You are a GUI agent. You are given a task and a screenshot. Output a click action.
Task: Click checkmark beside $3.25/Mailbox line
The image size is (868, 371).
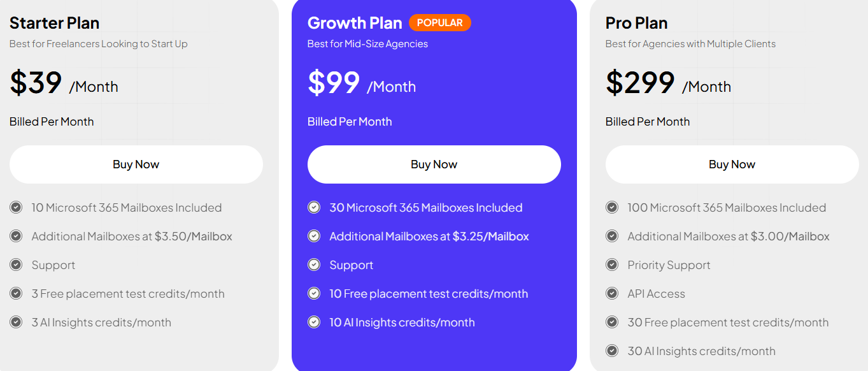point(314,236)
